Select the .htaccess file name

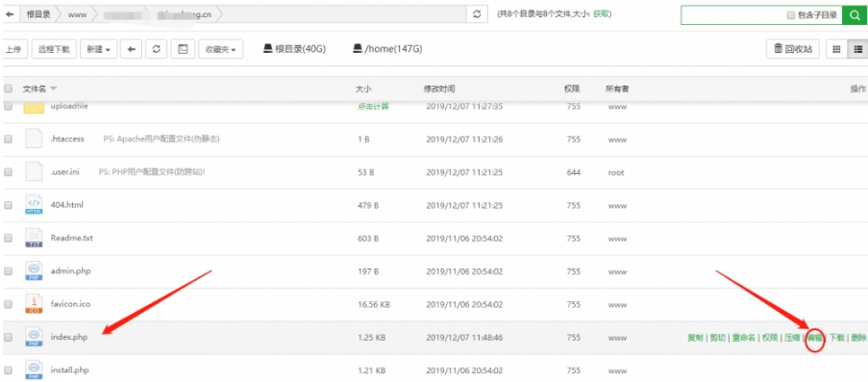tap(67, 140)
